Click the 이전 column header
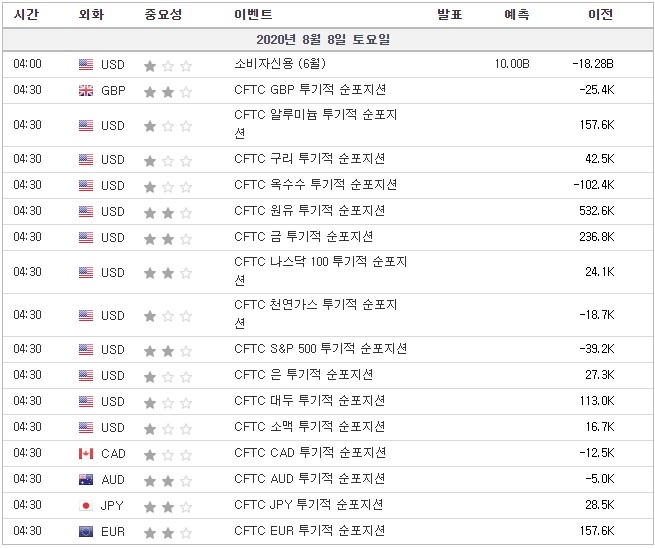Viewport: 655px width, 548px height. [x=600, y=15]
